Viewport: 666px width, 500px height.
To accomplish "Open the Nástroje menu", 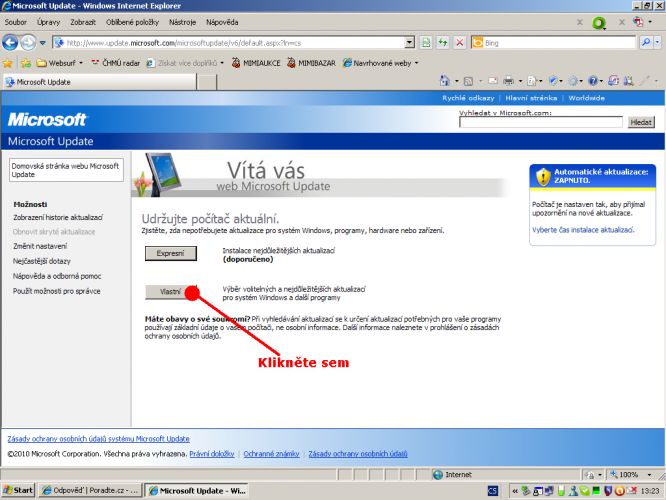I will (182, 22).
